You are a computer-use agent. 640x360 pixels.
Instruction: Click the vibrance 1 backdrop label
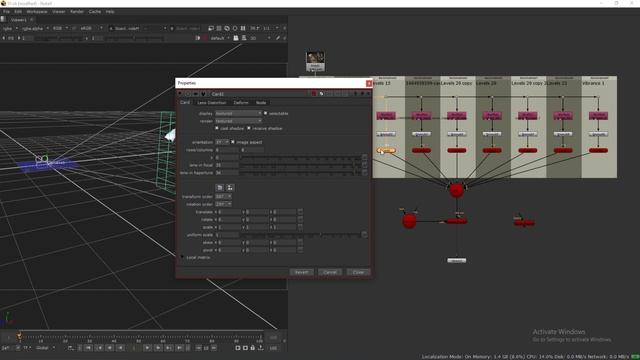(593, 83)
